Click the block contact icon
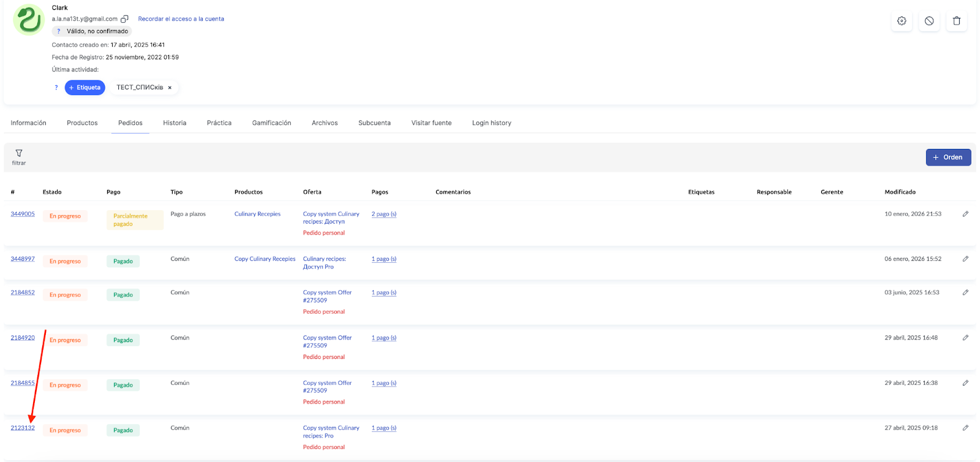The width and height of the screenshot is (980, 462). [929, 21]
